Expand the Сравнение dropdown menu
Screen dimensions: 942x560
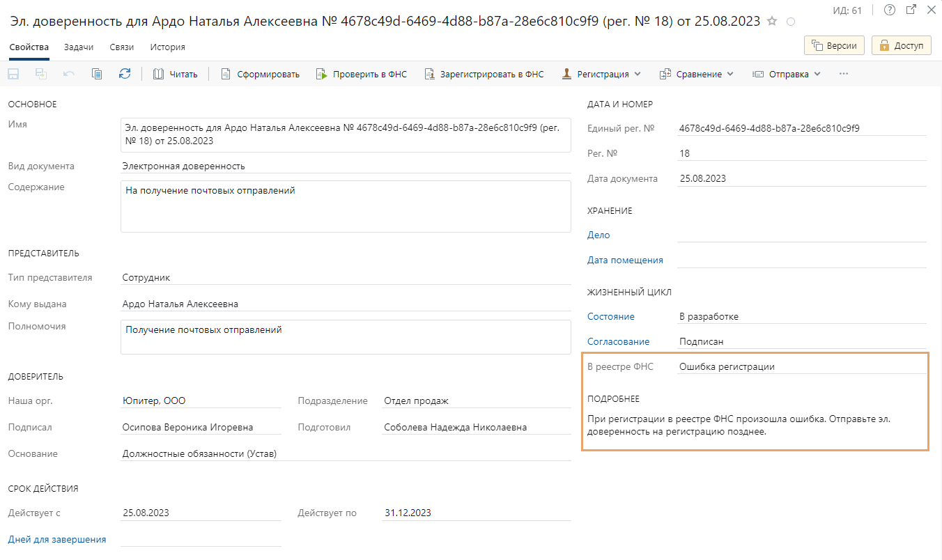point(697,74)
